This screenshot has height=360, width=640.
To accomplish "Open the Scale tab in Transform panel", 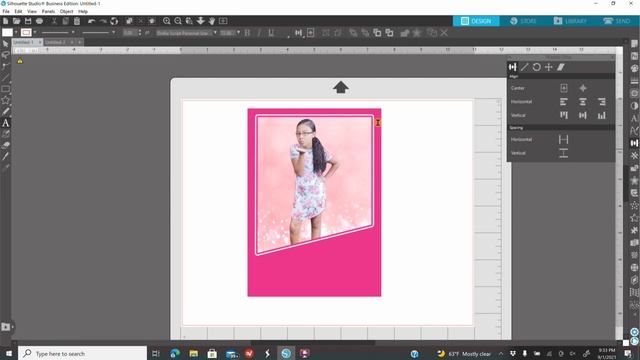I will click(524, 67).
